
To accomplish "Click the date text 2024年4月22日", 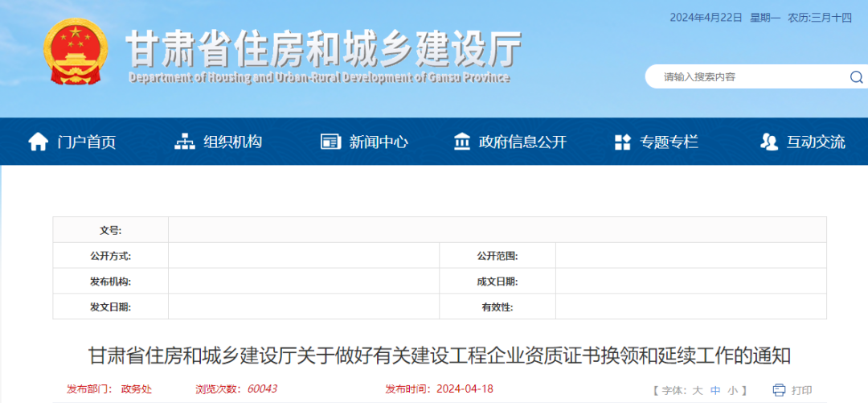I will (x=706, y=18).
